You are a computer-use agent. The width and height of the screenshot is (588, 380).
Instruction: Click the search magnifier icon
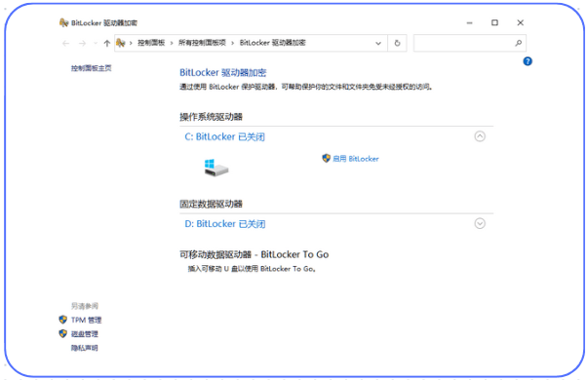click(x=518, y=43)
